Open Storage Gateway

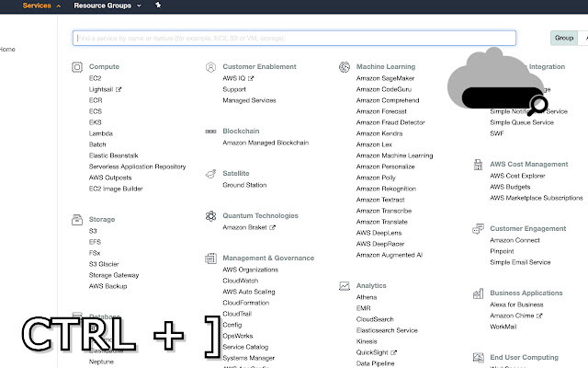(114, 275)
